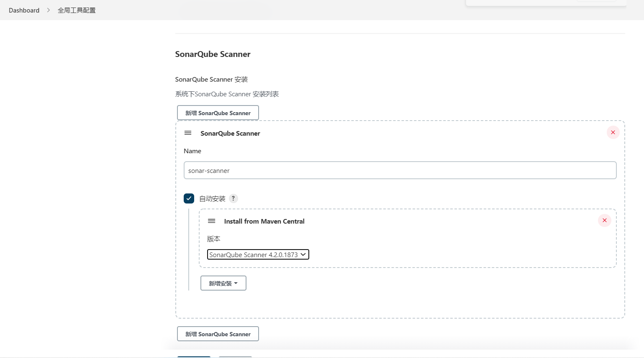This screenshot has height=358, width=644.
Task: Click the 自动安装 label text
Action: [x=212, y=199]
